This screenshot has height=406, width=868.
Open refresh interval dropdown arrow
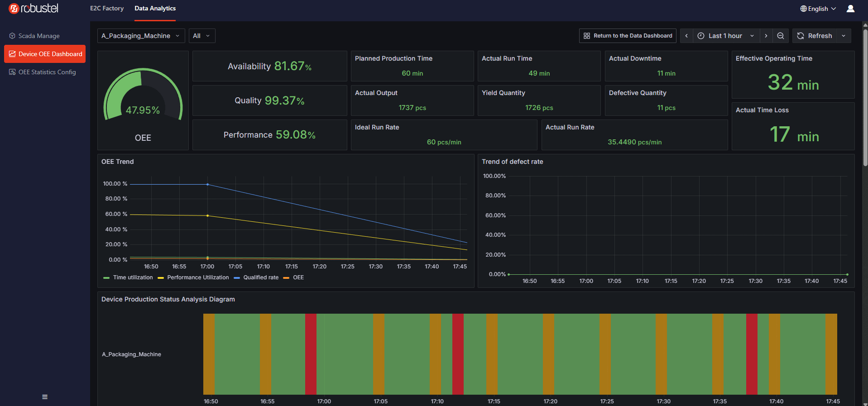[844, 36]
